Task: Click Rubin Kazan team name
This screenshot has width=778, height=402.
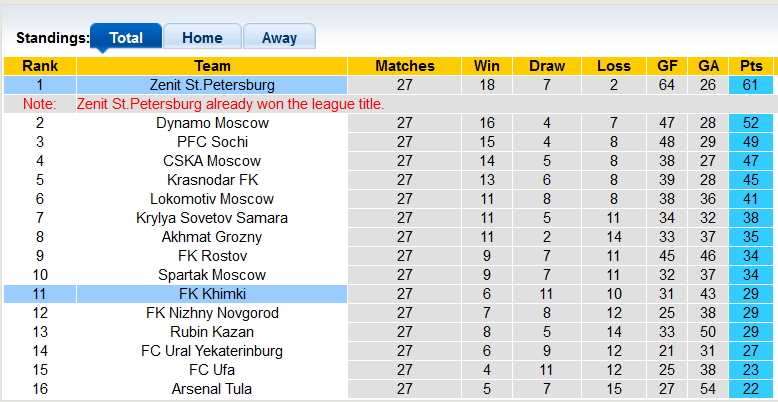Action: (212, 332)
